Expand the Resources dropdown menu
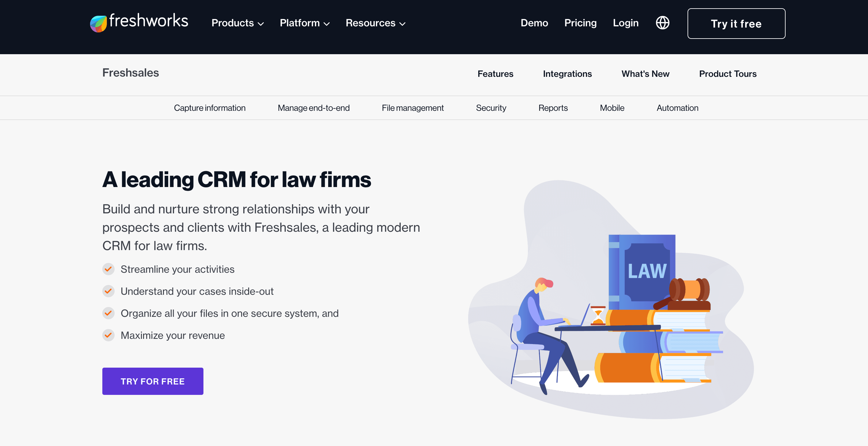 [375, 23]
